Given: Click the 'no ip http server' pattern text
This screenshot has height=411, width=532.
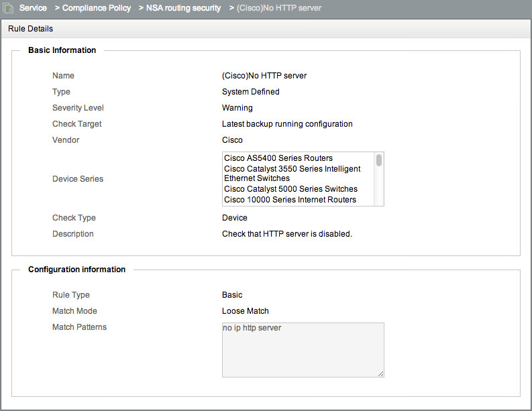Looking at the screenshot, I should (252, 328).
